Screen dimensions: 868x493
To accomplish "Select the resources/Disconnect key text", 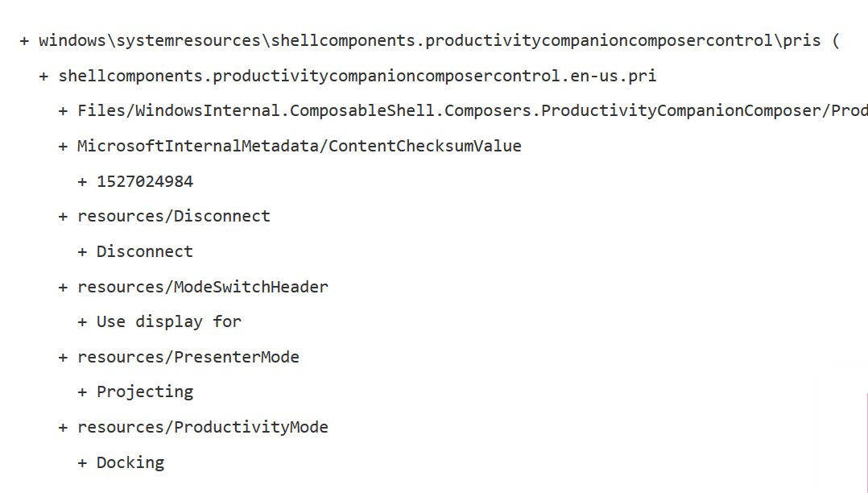I will coord(174,216).
